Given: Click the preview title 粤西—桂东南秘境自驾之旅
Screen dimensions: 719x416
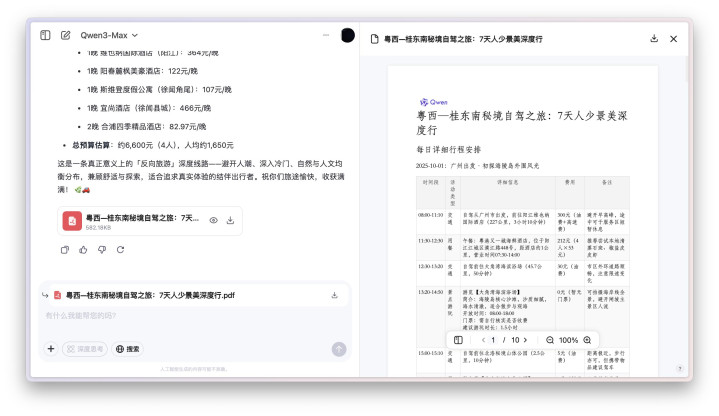Looking at the screenshot, I should tap(463, 39).
